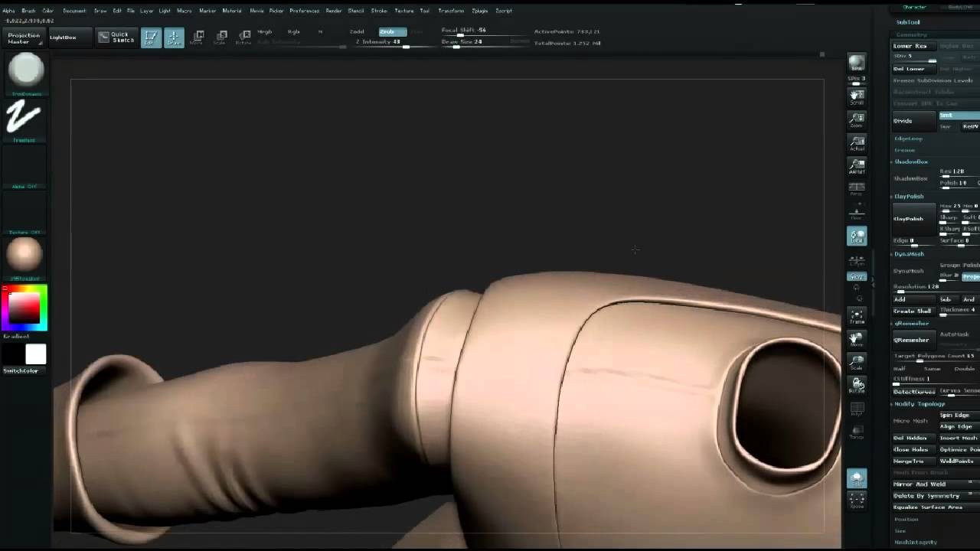This screenshot has height=551, width=980.
Task: Toggle the Floor grid icon
Action: [857, 212]
